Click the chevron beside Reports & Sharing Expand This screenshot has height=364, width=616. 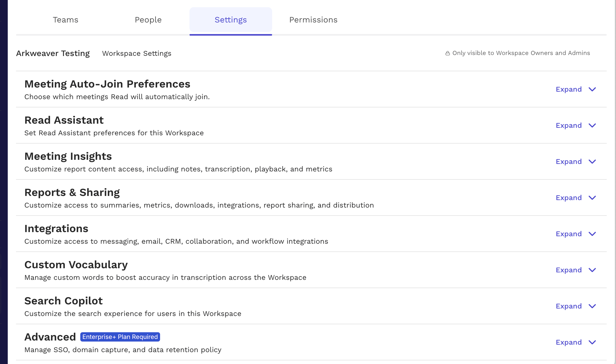[592, 198]
